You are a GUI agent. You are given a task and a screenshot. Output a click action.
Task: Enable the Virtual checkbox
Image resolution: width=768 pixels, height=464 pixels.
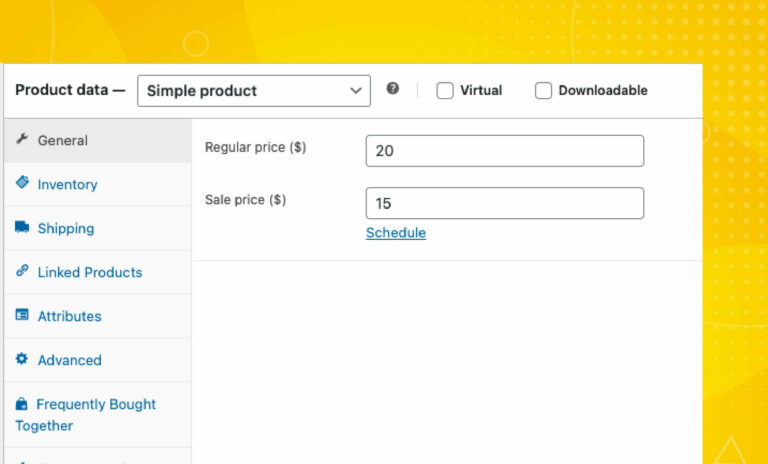click(445, 91)
